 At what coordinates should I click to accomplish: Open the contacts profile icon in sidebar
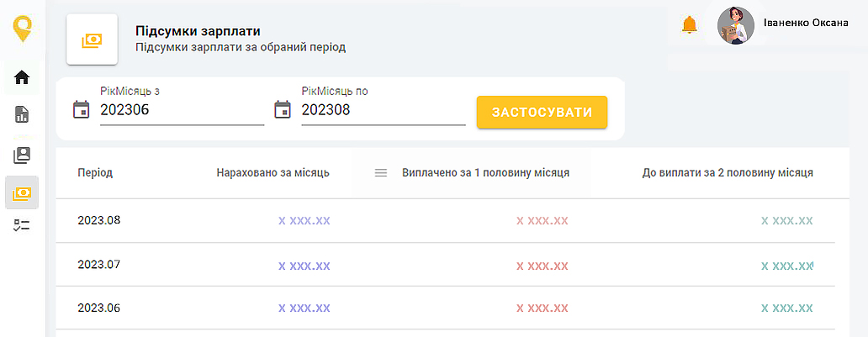pos(23,155)
